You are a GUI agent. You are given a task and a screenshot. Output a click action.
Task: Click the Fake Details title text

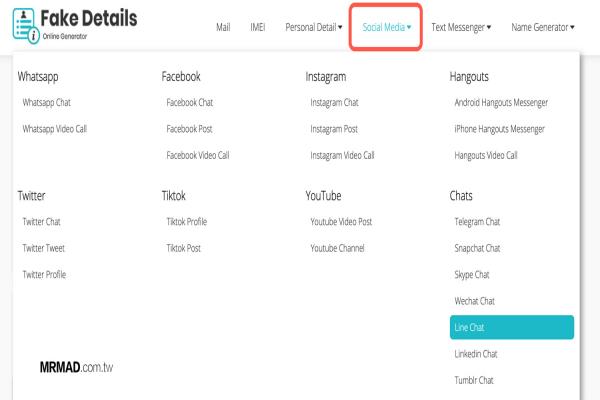click(89, 18)
